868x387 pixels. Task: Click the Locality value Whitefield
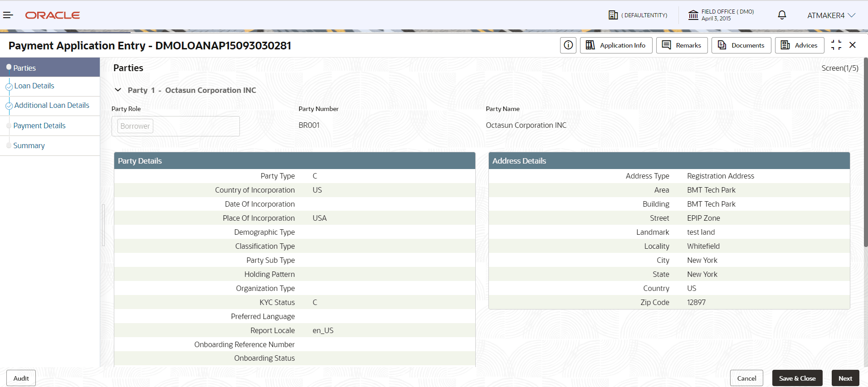point(703,246)
